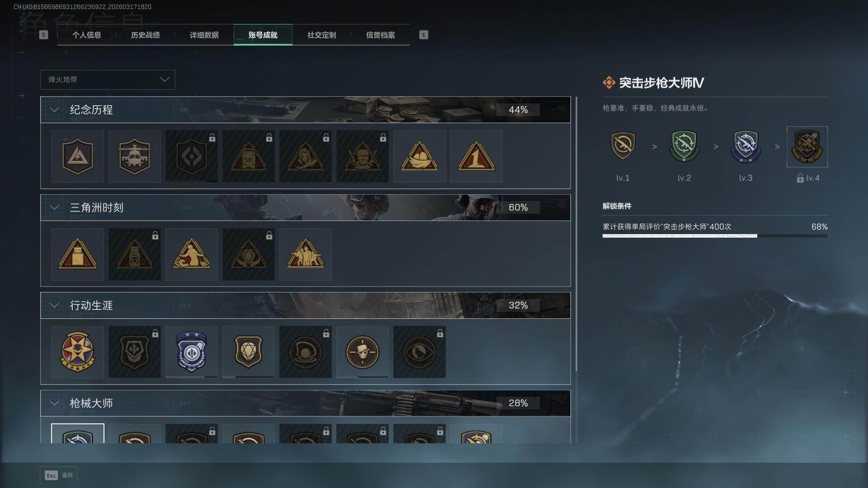Select the helicopter achievement badge
Viewport: 868px width, 488px height.
[134, 156]
